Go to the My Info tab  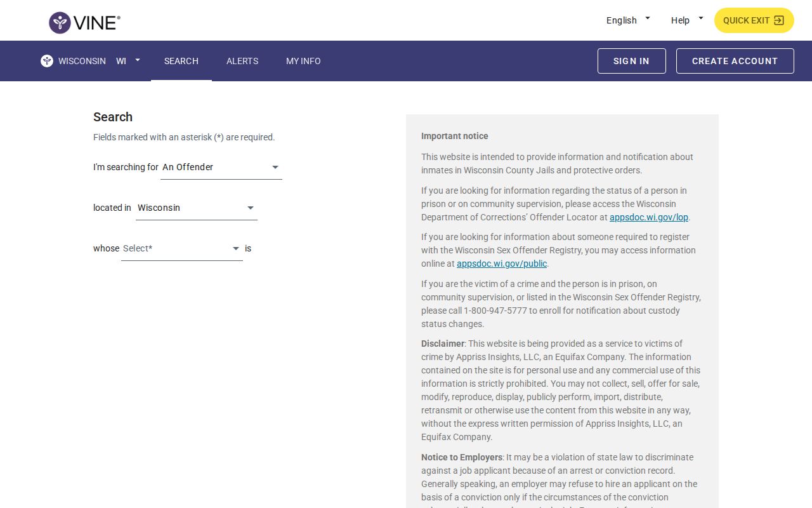303,61
